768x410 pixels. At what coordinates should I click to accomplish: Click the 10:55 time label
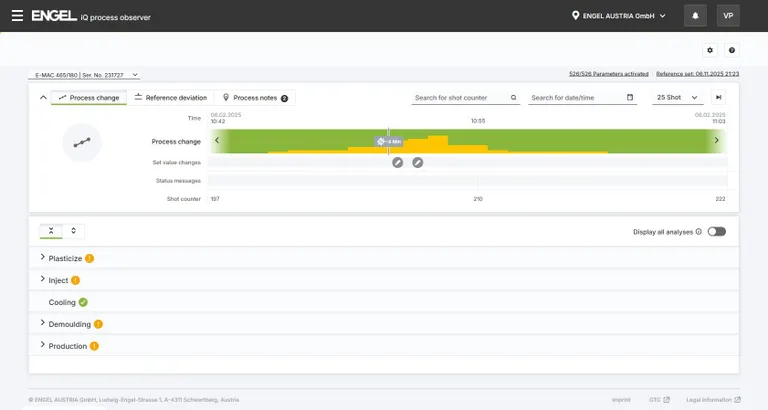[478, 121]
